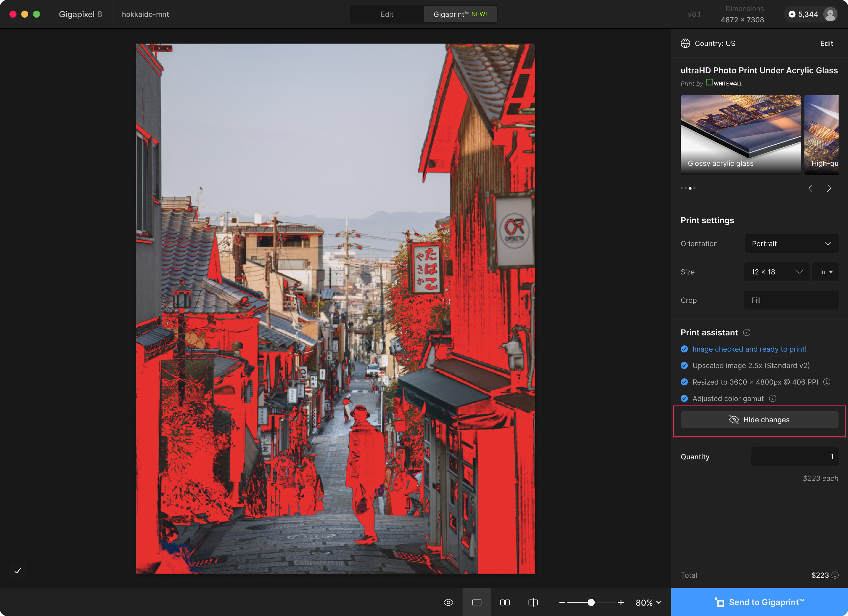
Task: Click the globe icon next to Country
Action: (685, 43)
